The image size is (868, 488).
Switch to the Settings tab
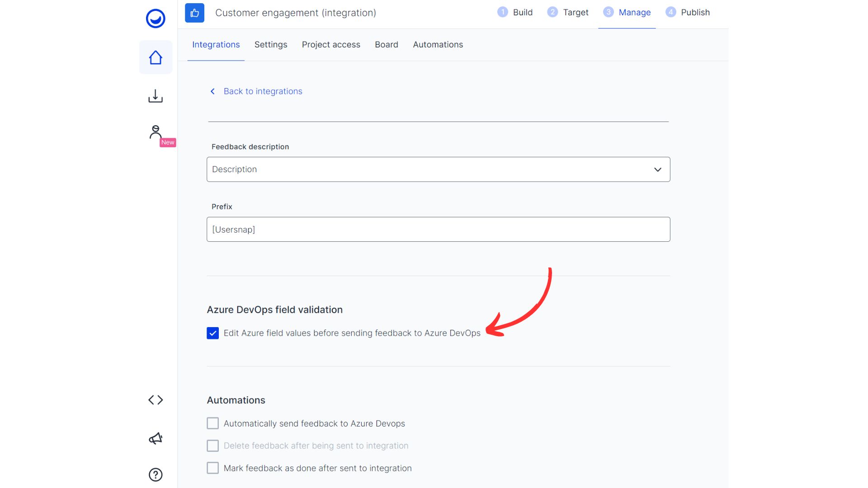click(270, 44)
